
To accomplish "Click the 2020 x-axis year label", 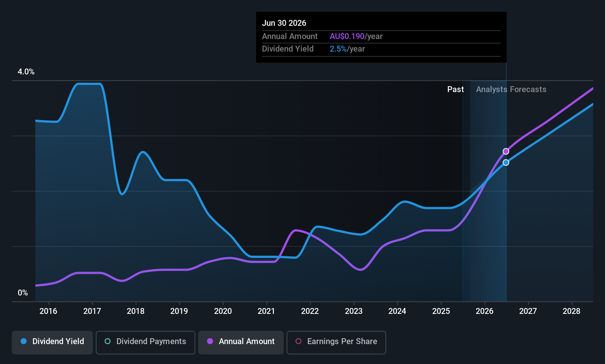I will [x=223, y=311].
